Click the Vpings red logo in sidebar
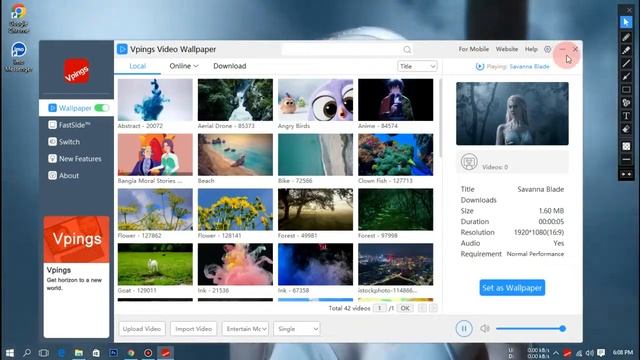Image resolution: width=640 pixels, height=360 pixels. pyautogui.click(x=76, y=71)
